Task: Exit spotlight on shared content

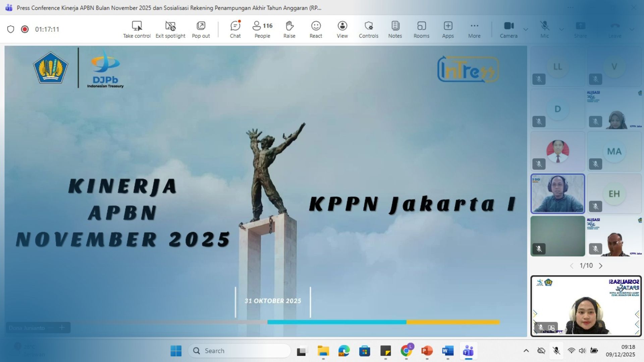Action: click(x=170, y=29)
